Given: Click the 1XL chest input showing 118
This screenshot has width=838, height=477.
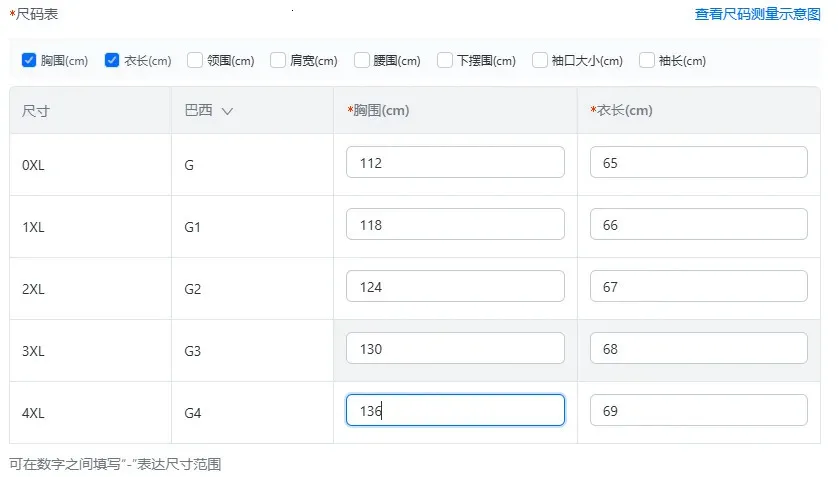Looking at the screenshot, I should point(455,225).
